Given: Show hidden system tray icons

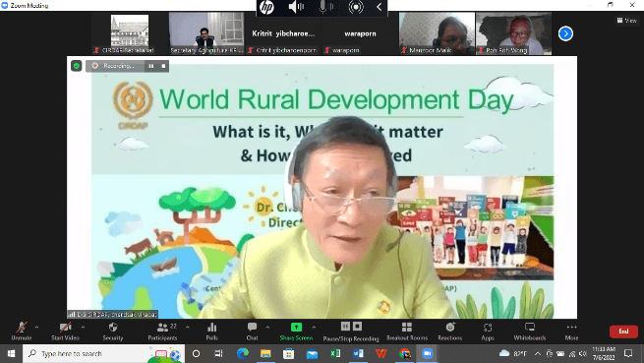Looking at the screenshot, I should (537, 353).
